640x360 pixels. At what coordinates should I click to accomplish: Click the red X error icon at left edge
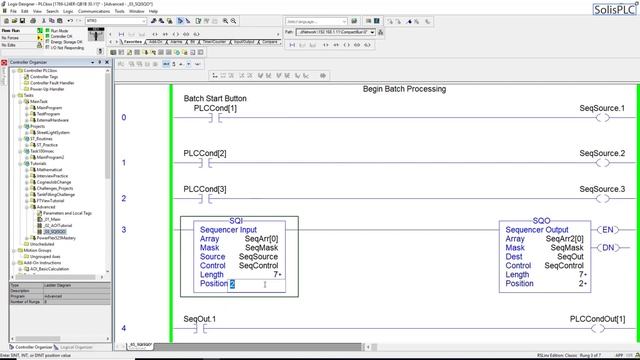(4, 62)
